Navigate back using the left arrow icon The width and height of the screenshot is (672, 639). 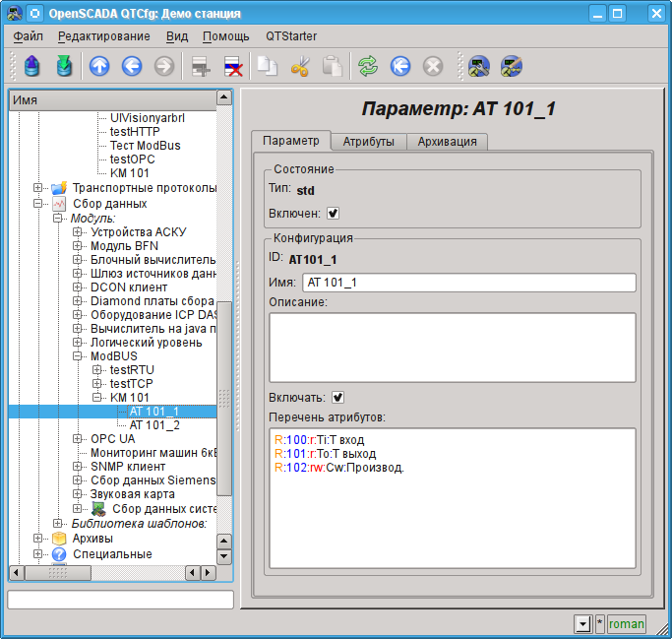[132, 66]
